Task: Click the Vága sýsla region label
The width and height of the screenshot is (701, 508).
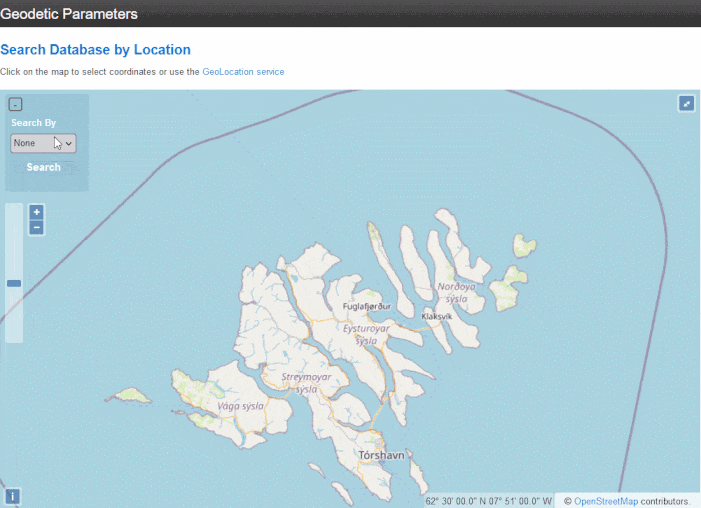Action: (x=240, y=406)
